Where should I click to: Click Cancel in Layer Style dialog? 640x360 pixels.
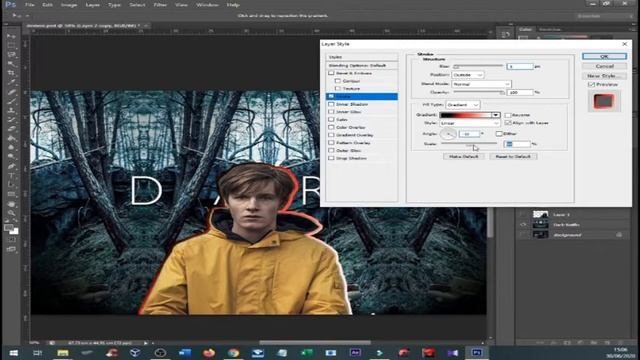coord(604,66)
